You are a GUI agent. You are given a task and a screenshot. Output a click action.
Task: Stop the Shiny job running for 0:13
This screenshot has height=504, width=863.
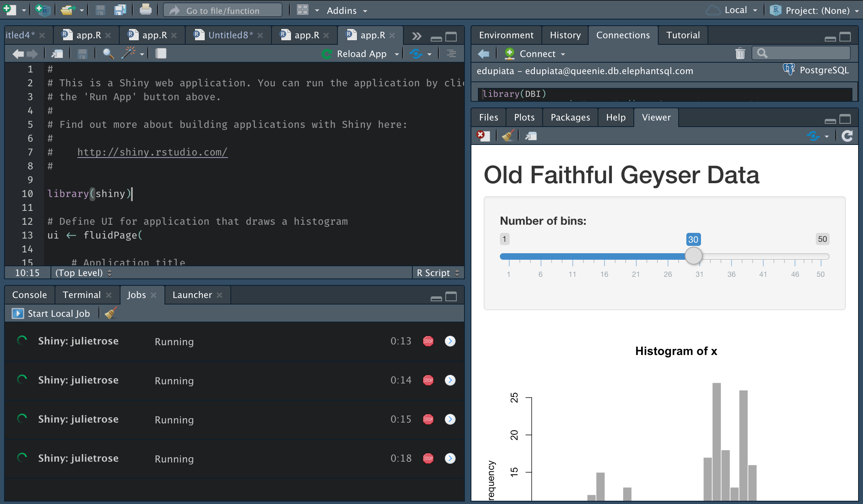coord(428,341)
